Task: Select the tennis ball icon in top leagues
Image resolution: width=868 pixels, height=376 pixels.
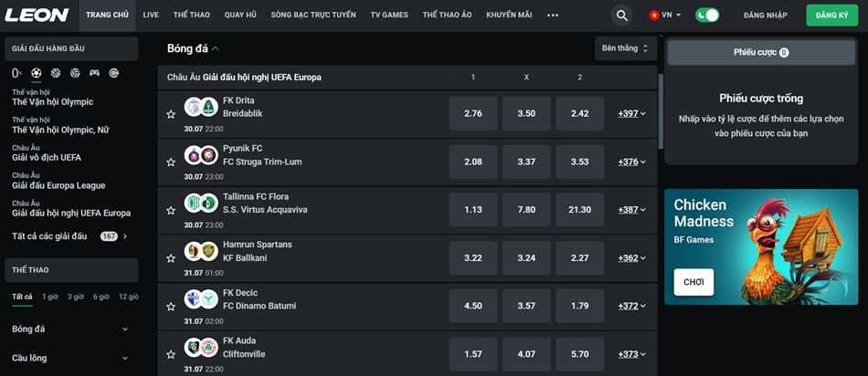Action: point(113,73)
